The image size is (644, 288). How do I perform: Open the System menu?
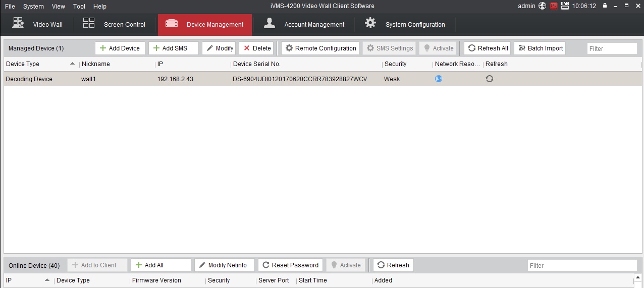click(33, 6)
